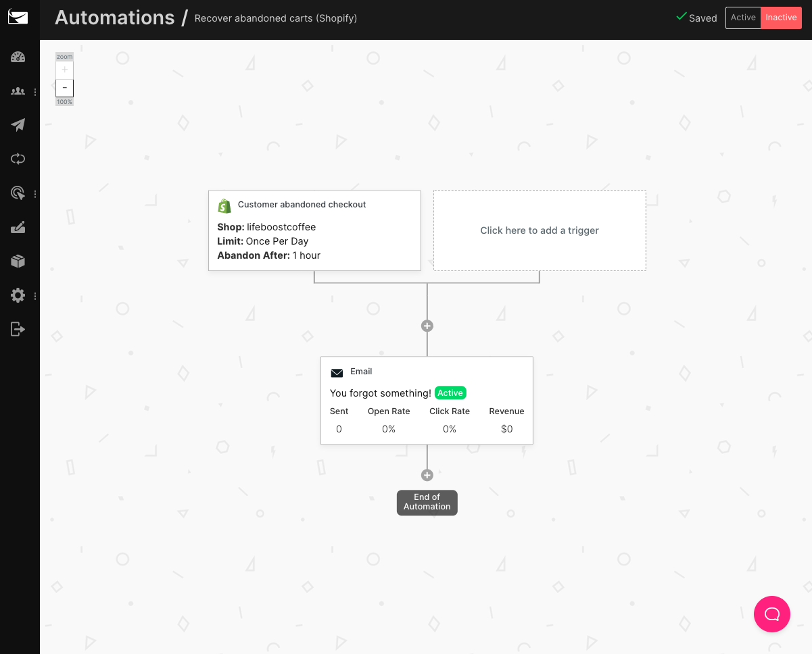Open the automations loop arrows icon
The height and width of the screenshot is (654, 812).
tap(18, 159)
